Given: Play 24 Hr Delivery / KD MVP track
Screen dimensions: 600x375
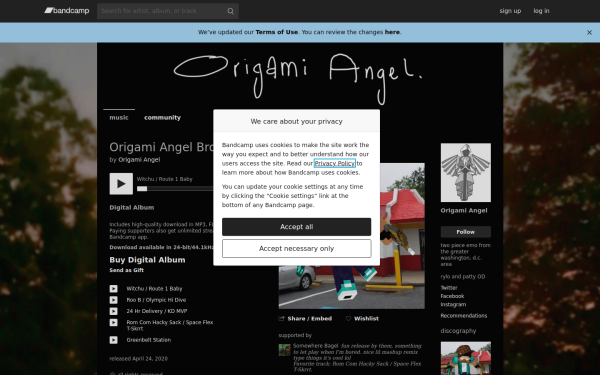Looking at the screenshot, I should [114, 311].
